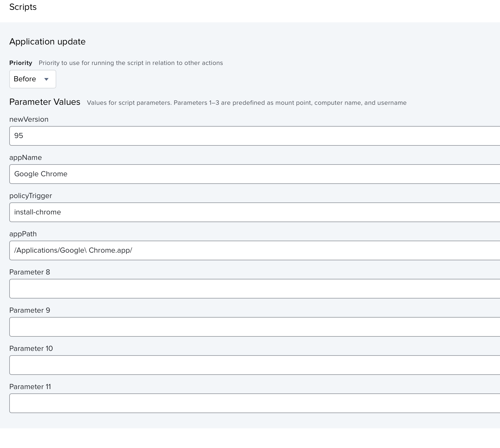The image size is (500, 448).
Task: Click the policyTrigger label
Action: point(31,196)
